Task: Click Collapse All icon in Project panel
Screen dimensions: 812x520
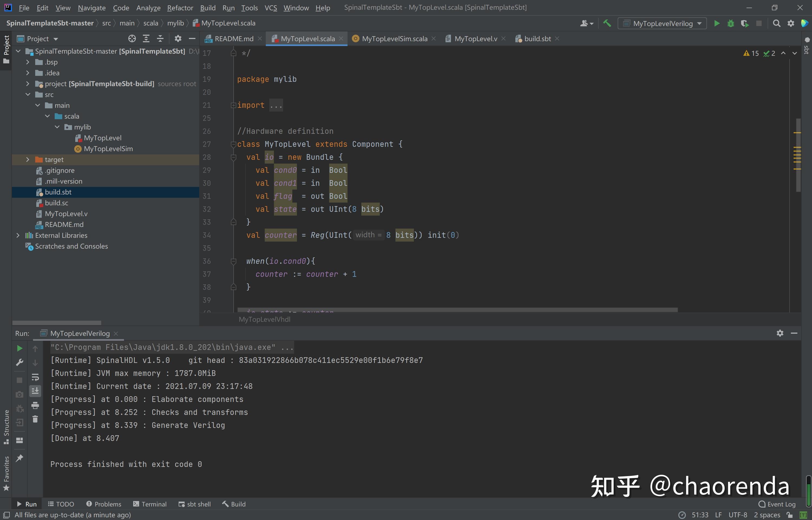Action: pos(160,38)
